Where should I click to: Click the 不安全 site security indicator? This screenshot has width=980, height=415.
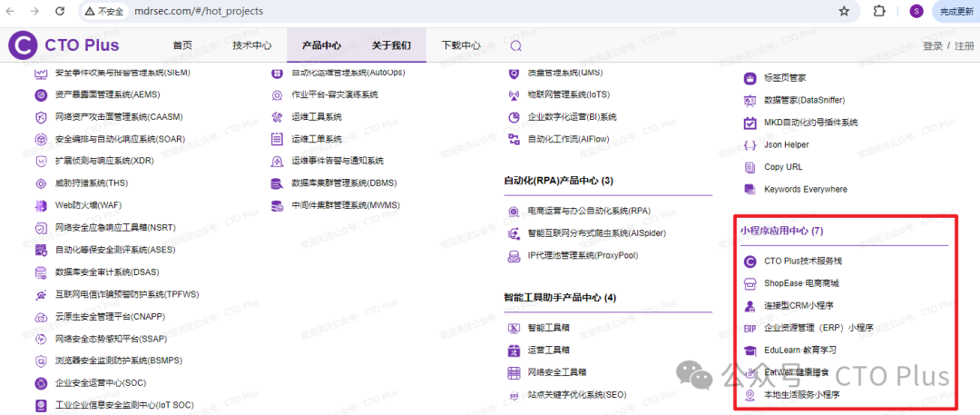pos(105,11)
